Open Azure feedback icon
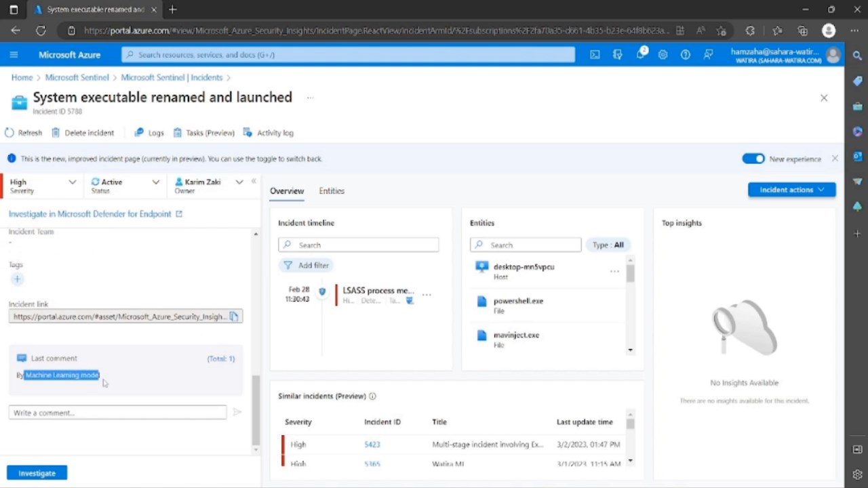 pos(709,55)
